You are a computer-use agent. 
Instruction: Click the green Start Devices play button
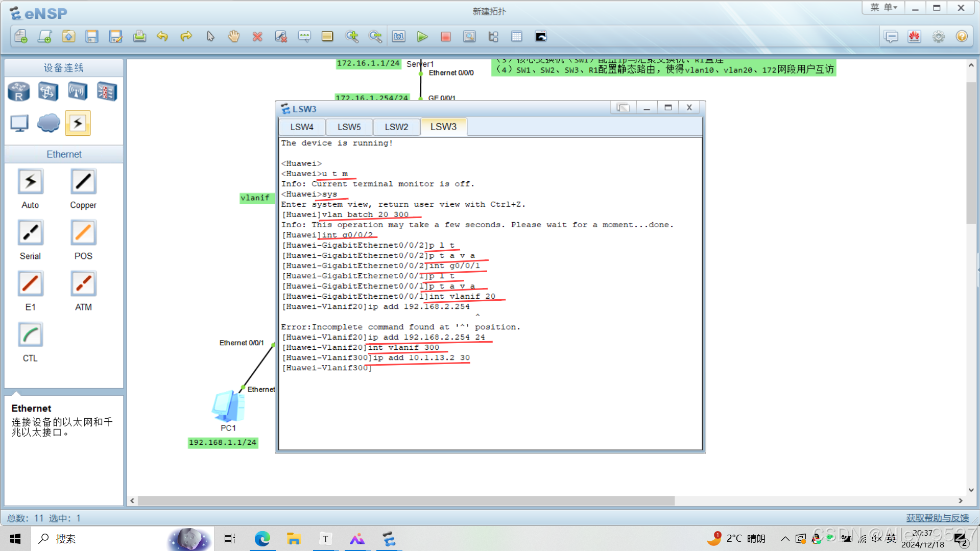click(422, 36)
